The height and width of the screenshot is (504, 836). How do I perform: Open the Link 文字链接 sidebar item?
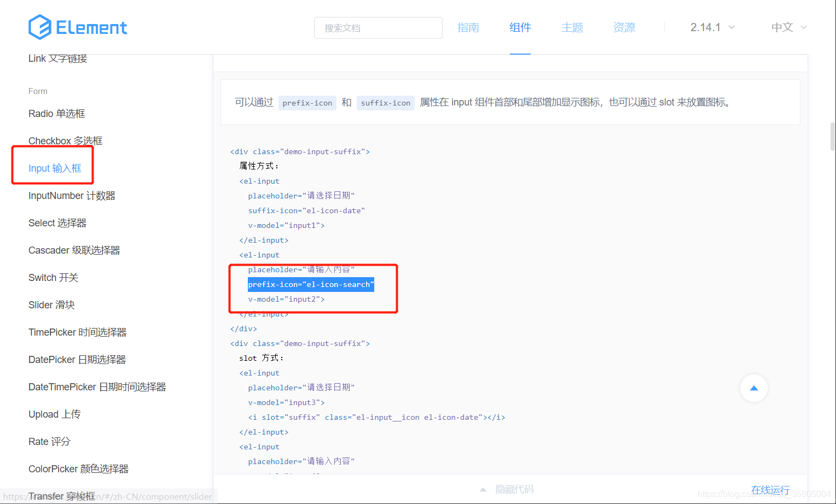click(58, 58)
